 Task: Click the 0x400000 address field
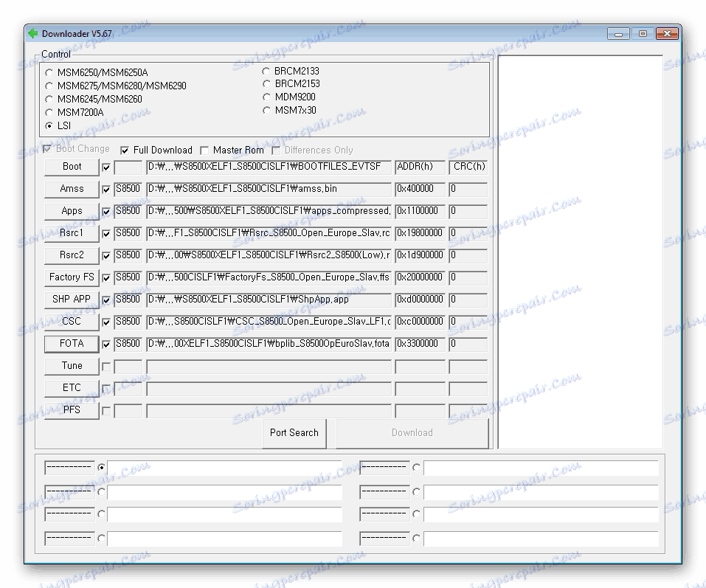point(420,189)
